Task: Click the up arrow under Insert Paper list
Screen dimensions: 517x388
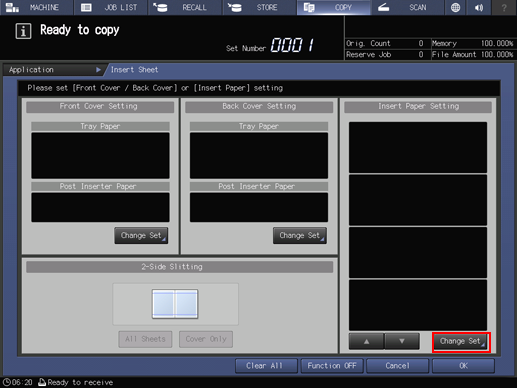Action: click(366, 341)
